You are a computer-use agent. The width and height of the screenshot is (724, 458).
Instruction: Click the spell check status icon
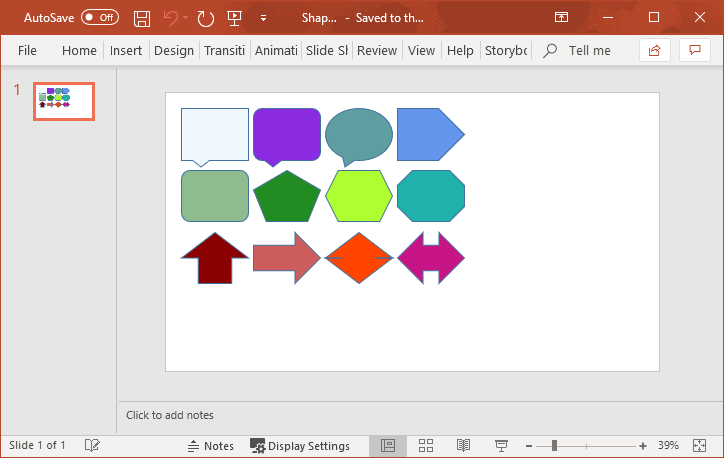pyautogui.click(x=92, y=445)
